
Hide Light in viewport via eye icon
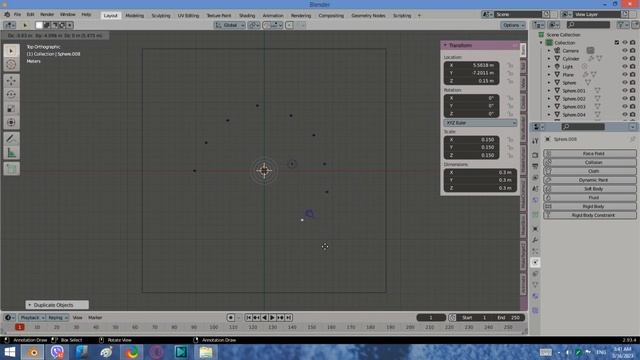click(624, 67)
